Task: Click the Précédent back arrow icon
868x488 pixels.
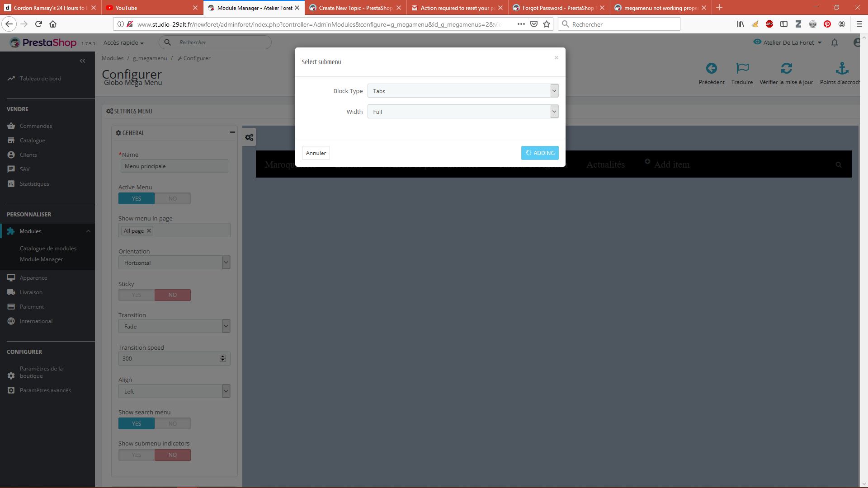Action: point(711,69)
